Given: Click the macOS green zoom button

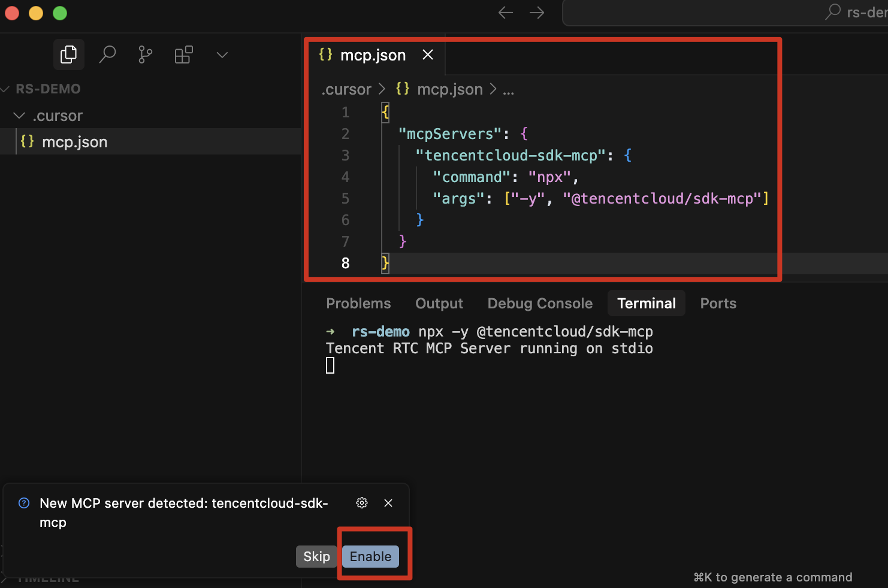Looking at the screenshot, I should coord(60,13).
